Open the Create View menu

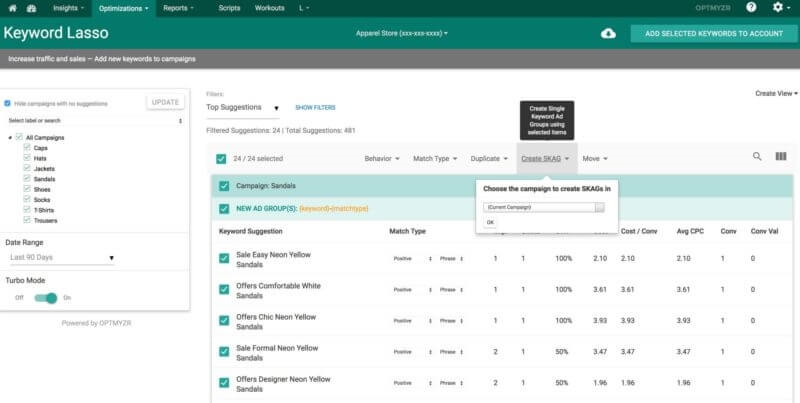(776, 93)
